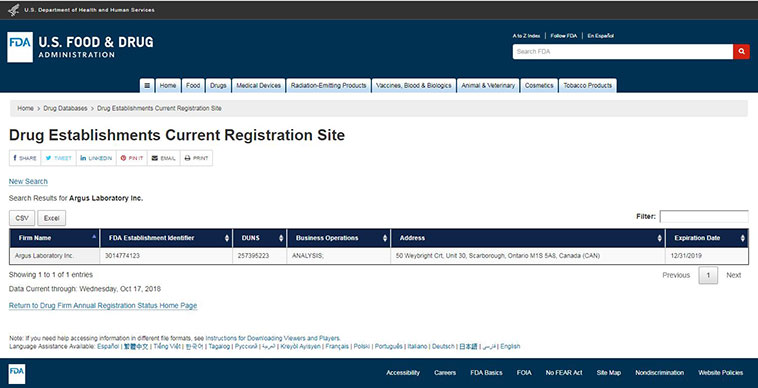Image resolution: width=758 pixels, height=388 pixels.
Task: Switch to En Español link
Action: [600, 36]
